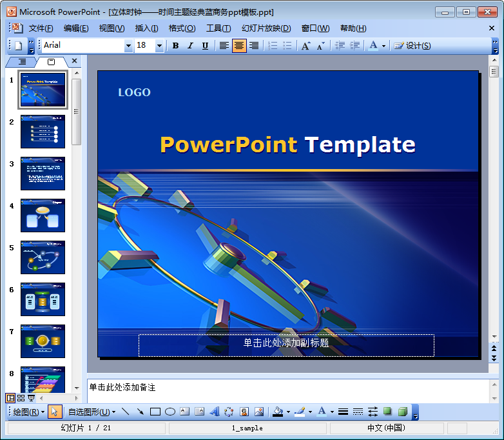Image resolution: width=504 pixels, height=440 pixels.
Task: Select the Oval drawing tool
Action: coord(170,412)
